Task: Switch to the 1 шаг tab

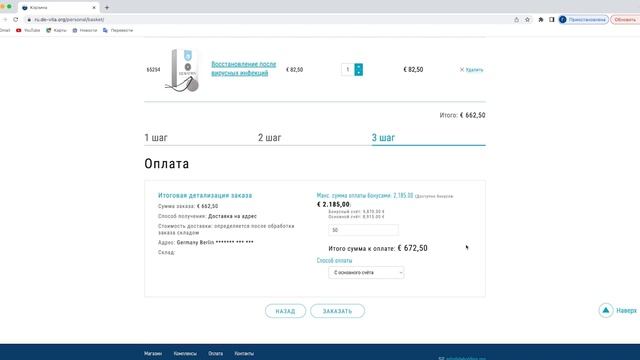Action: pos(156,138)
